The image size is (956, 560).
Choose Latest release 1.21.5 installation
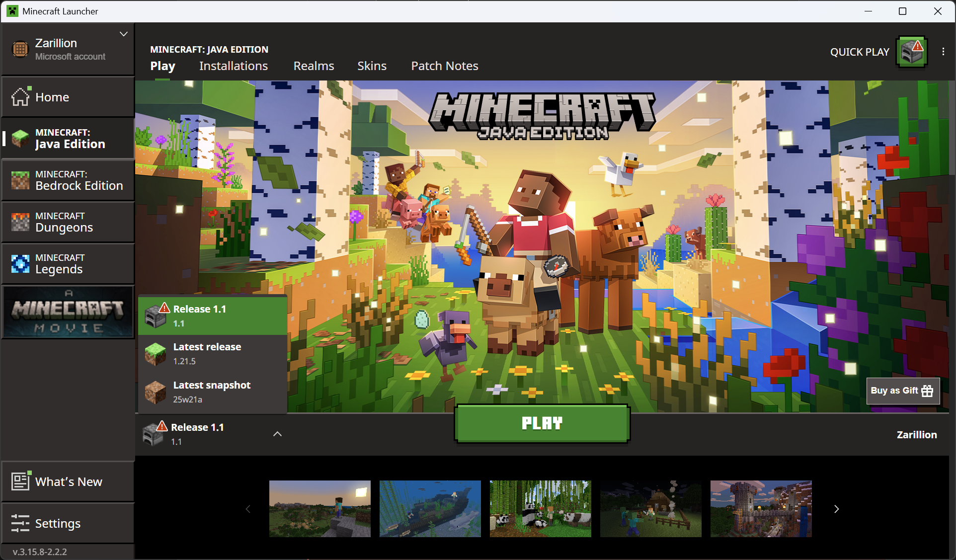click(x=213, y=354)
